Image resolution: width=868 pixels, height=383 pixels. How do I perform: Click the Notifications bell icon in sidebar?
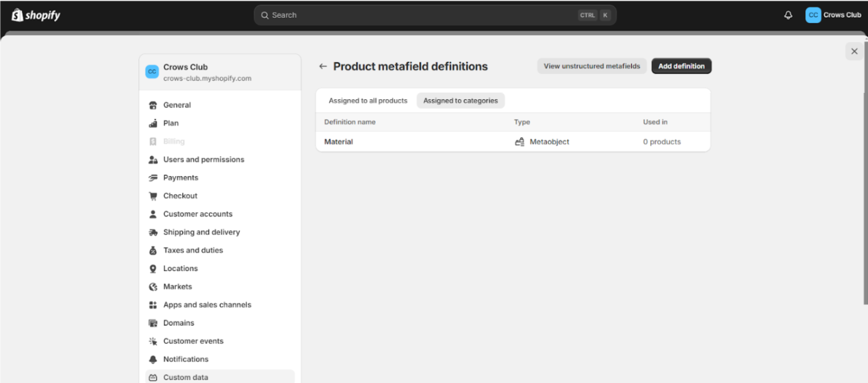[153, 359]
